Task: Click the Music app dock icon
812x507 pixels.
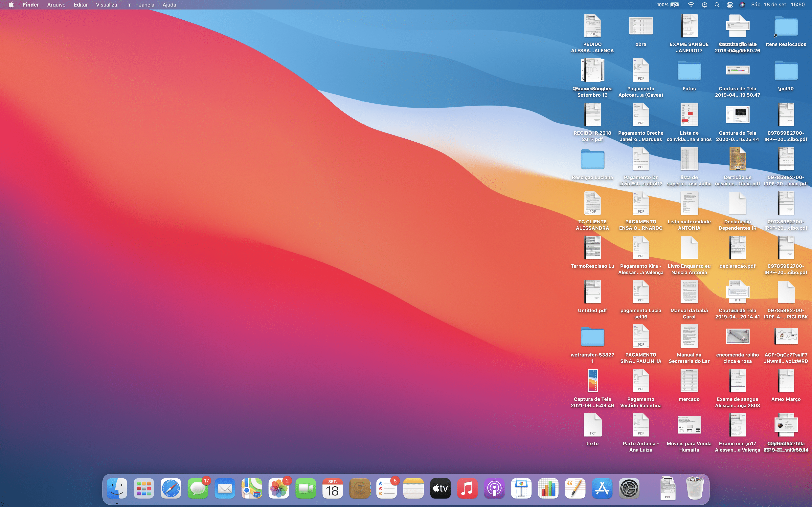Action: 467,489
